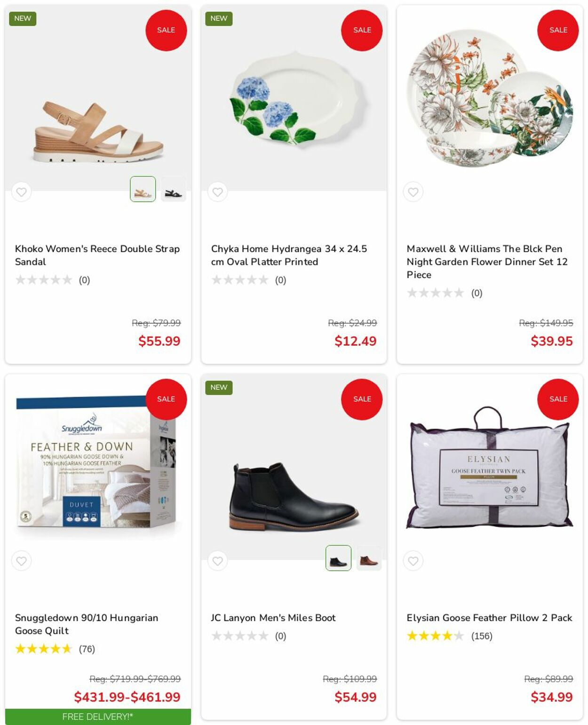Open floral dinner set product image

(490, 98)
